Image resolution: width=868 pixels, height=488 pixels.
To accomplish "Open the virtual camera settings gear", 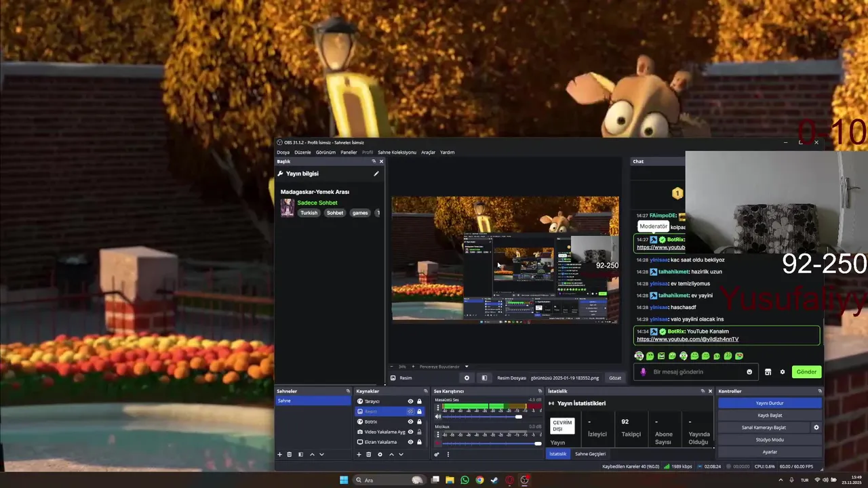I will [816, 428].
